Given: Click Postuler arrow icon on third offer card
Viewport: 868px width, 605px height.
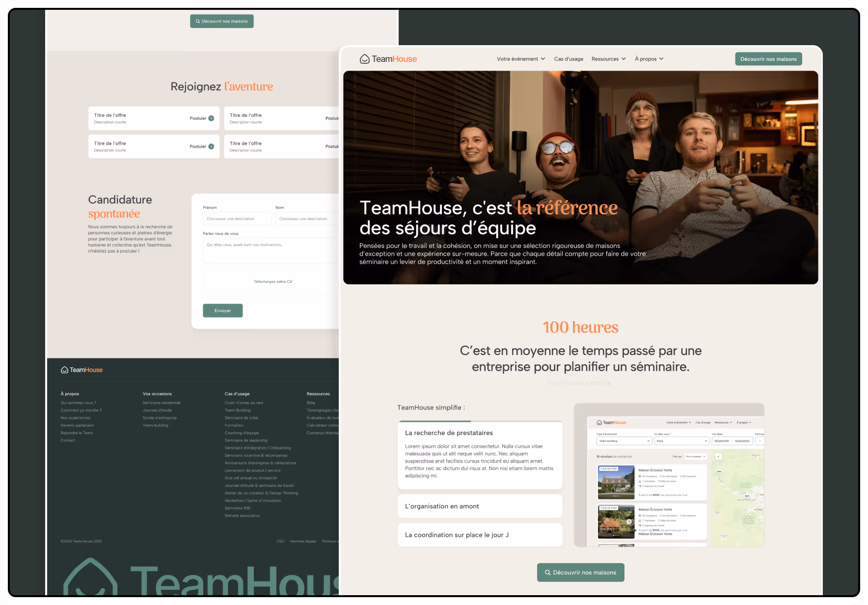Looking at the screenshot, I should coord(211,146).
